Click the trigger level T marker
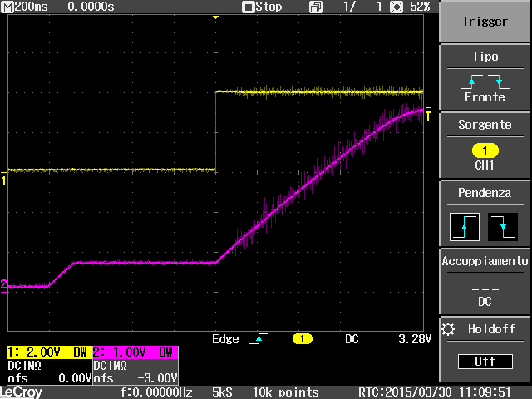The image size is (532, 399). click(x=428, y=114)
